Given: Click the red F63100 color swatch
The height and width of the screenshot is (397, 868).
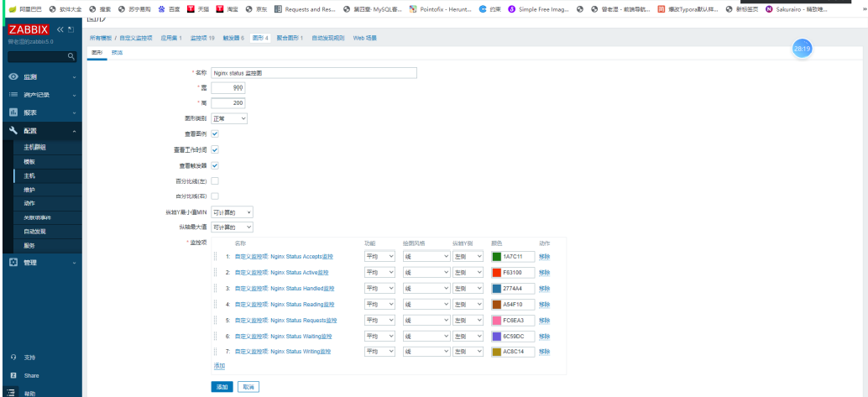Looking at the screenshot, I should point(497,273).
